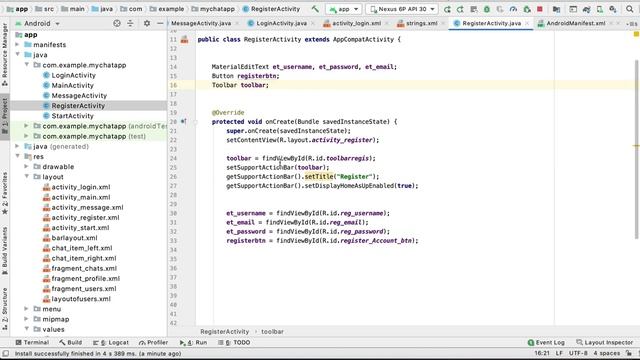Open activity_register.xml in the project tree

point(85,218)
